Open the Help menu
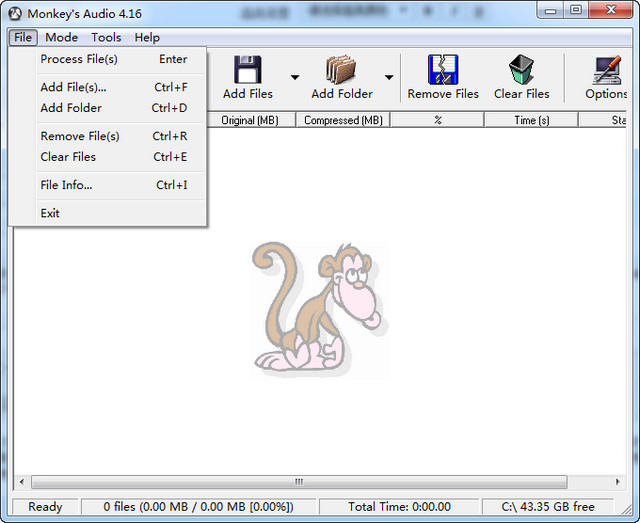The image size is (640, 523). [147, 38]
